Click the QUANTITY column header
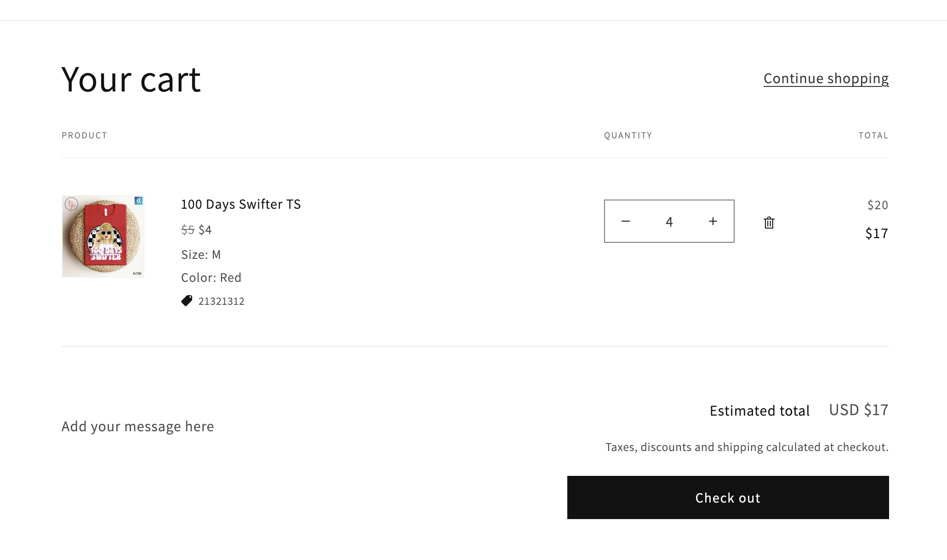The height and width of the screenshot is (560, 947). pos(628,136)
